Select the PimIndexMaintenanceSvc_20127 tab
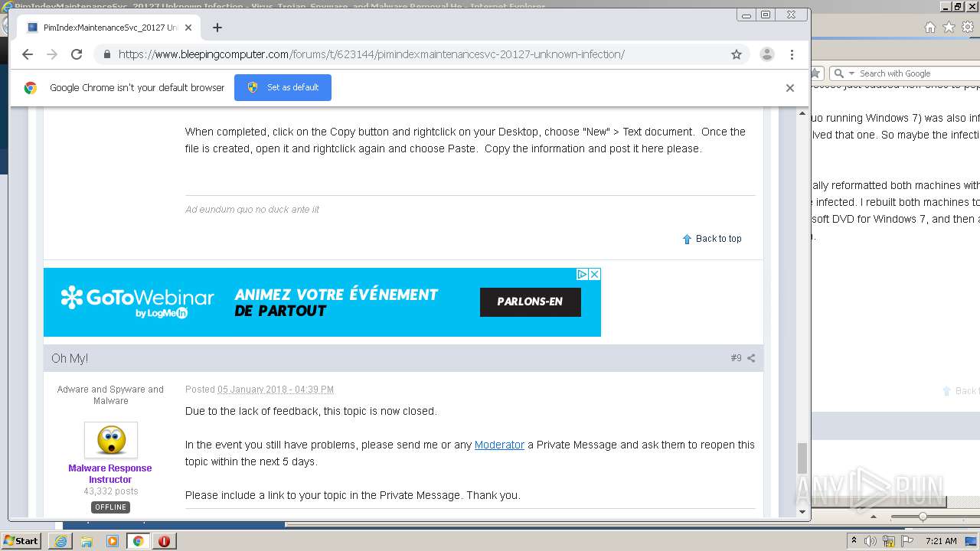This screenshot has height=551, width=980. click(107, 28)
